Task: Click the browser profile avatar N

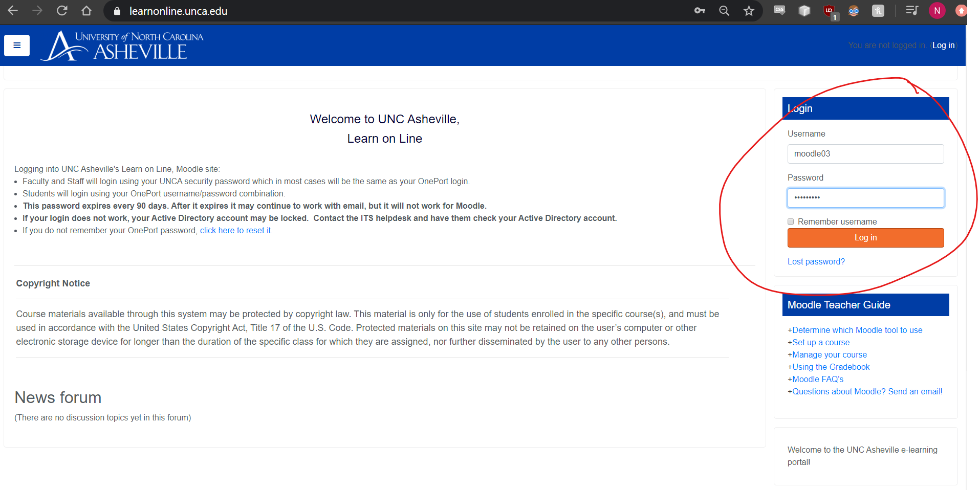Action: (937, 11)
